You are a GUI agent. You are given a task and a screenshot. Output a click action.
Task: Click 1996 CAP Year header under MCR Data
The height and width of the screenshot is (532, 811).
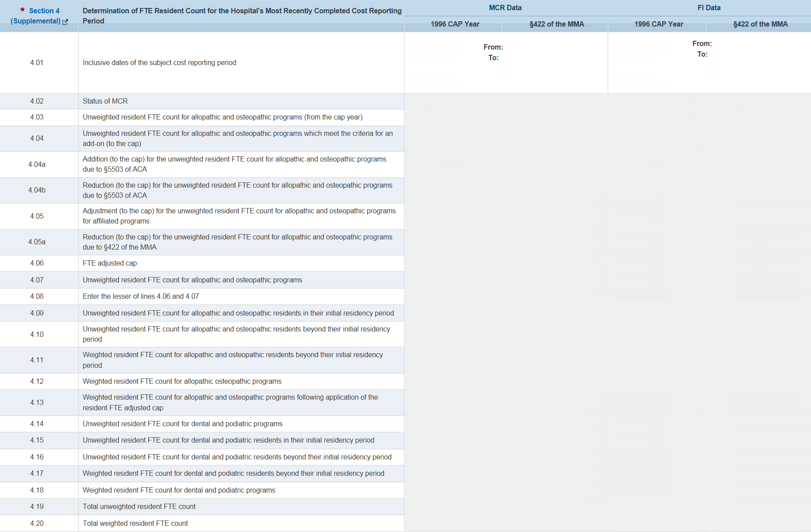(455, 24)
